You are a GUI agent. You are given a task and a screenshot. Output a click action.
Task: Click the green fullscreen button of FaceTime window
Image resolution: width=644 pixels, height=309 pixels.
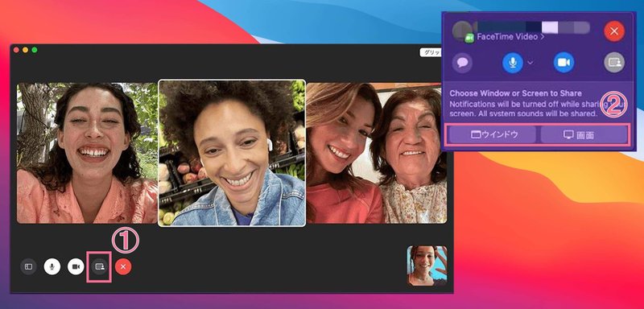pyautogui.click(x=35, y=50)
